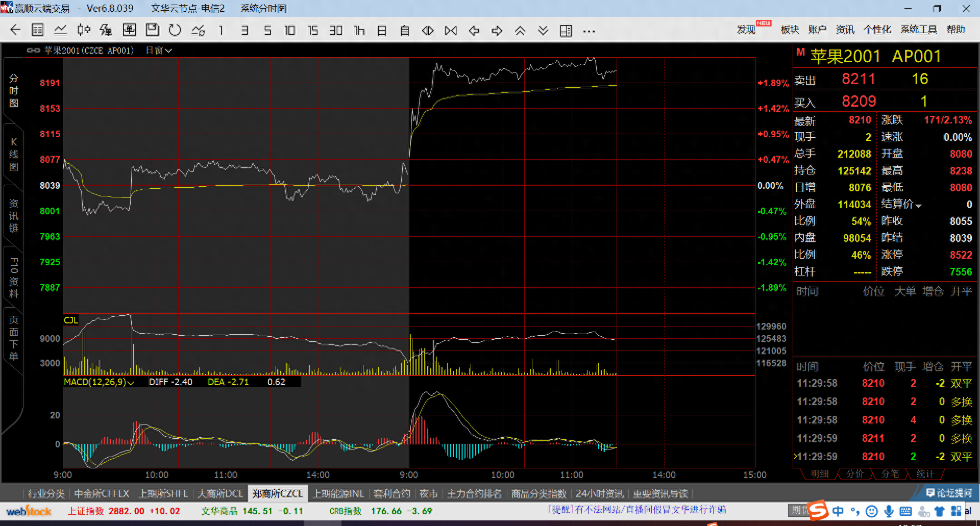The image size is (980, 526).
Task: Open the 账户 menu
Action: (817, 30)
